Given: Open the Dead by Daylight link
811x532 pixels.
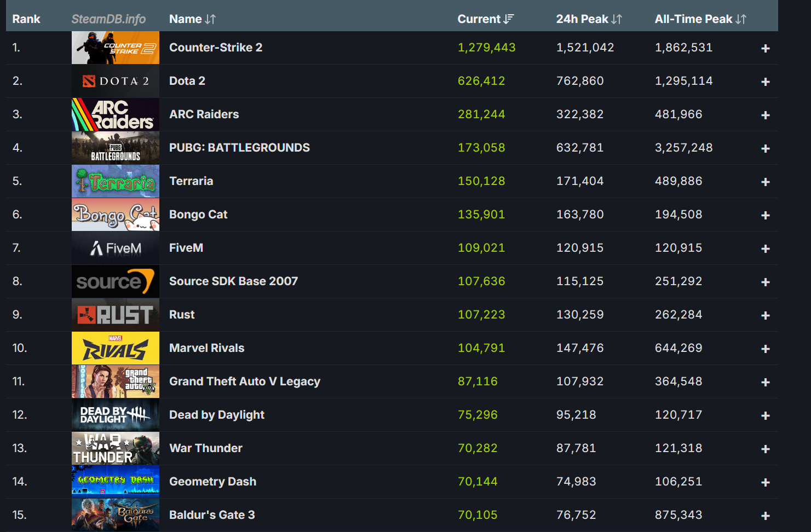Looking at the screenshot, I should pyautogui.click(x=216, y=415).
